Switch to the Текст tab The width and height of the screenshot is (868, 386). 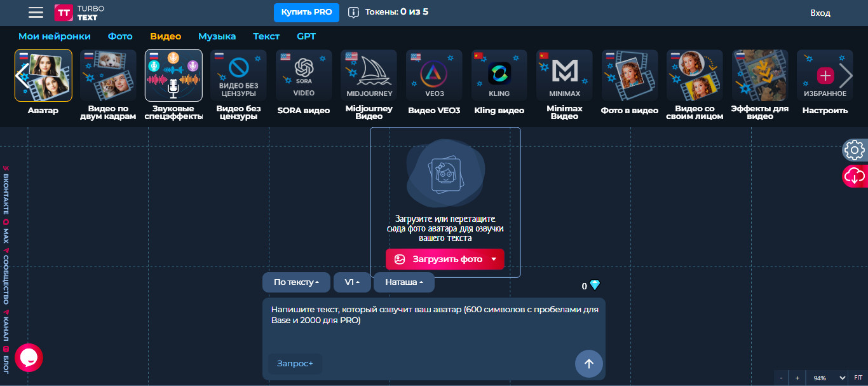(266, 36)
